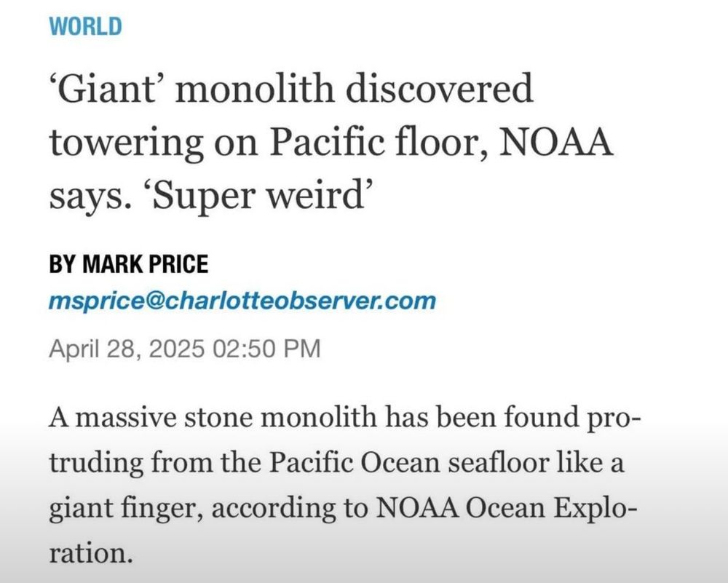Click the word 'towering' in headline
The width and height of the screenshot is (728, 583).
[126, 144]
